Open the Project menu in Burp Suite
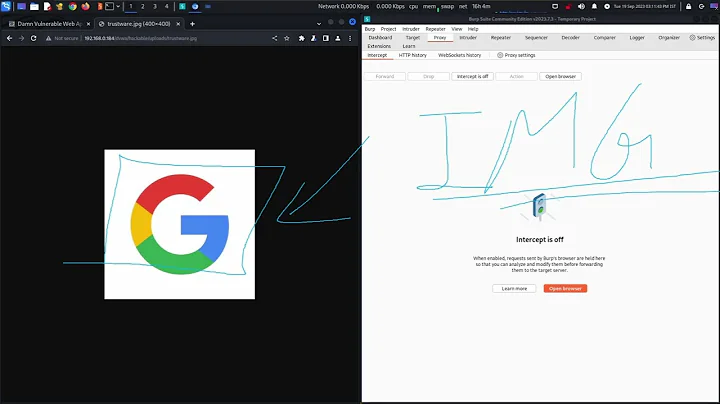Screen dimensions: 720x404 coord(388,29)
